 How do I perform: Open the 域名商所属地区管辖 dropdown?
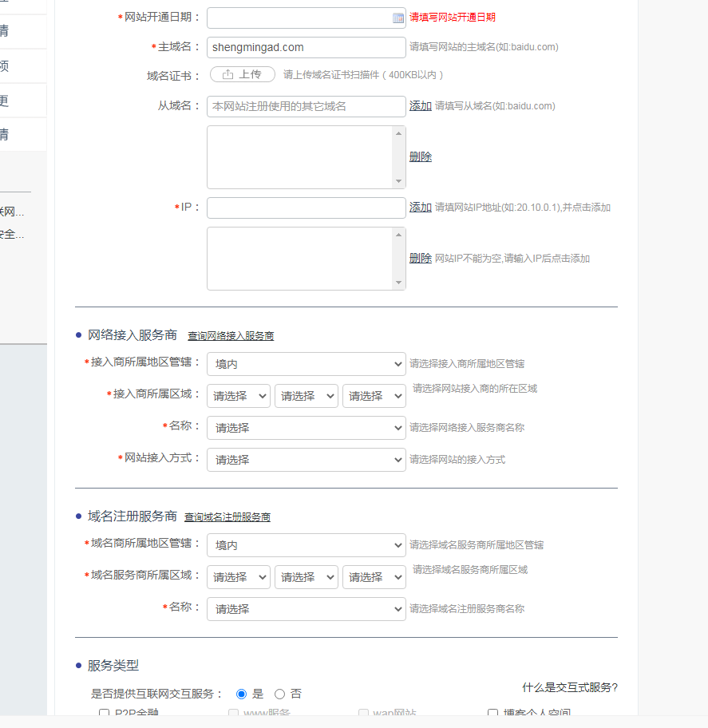pyautogui.click(x=306, y=544)
